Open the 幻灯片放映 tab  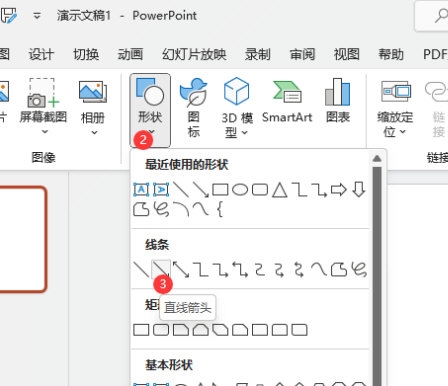pyautogui.click(x=194, y=54)
